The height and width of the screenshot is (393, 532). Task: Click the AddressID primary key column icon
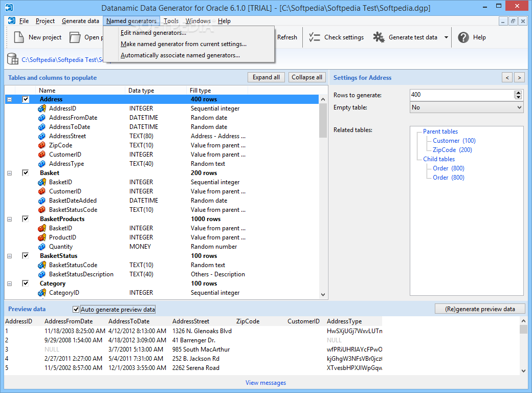42,108
